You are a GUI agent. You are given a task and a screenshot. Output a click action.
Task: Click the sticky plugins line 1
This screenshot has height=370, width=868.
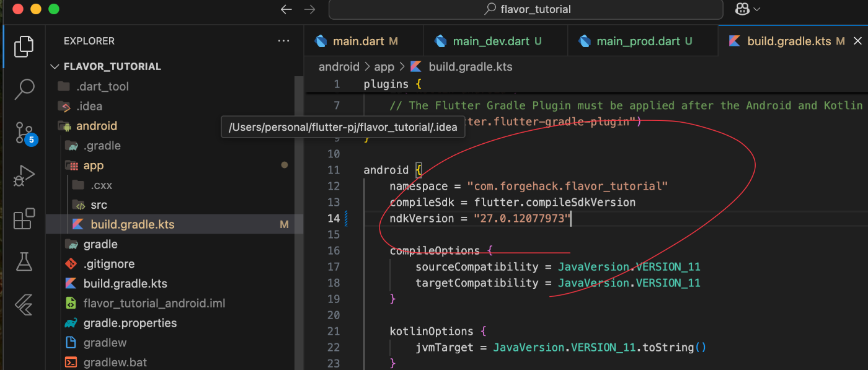392,84
